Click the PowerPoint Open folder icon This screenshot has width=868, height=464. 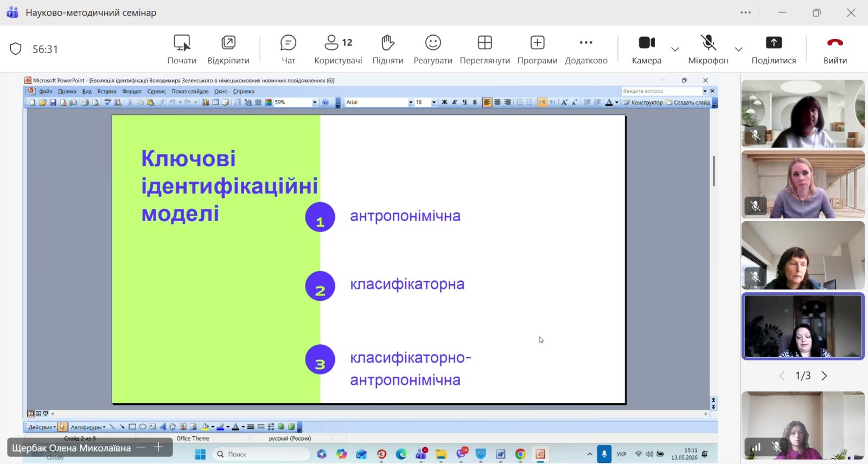click(x=42, y=102)
